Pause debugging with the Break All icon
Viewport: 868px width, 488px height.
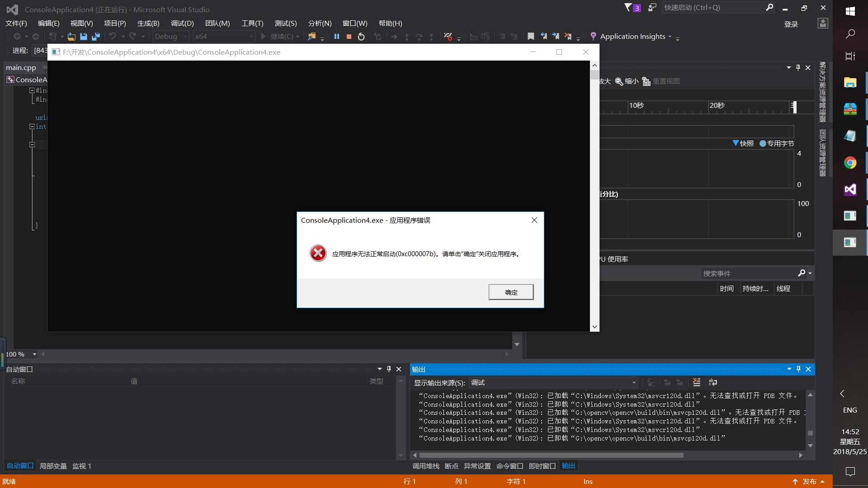pyautogui.click(x=337, y=37)
